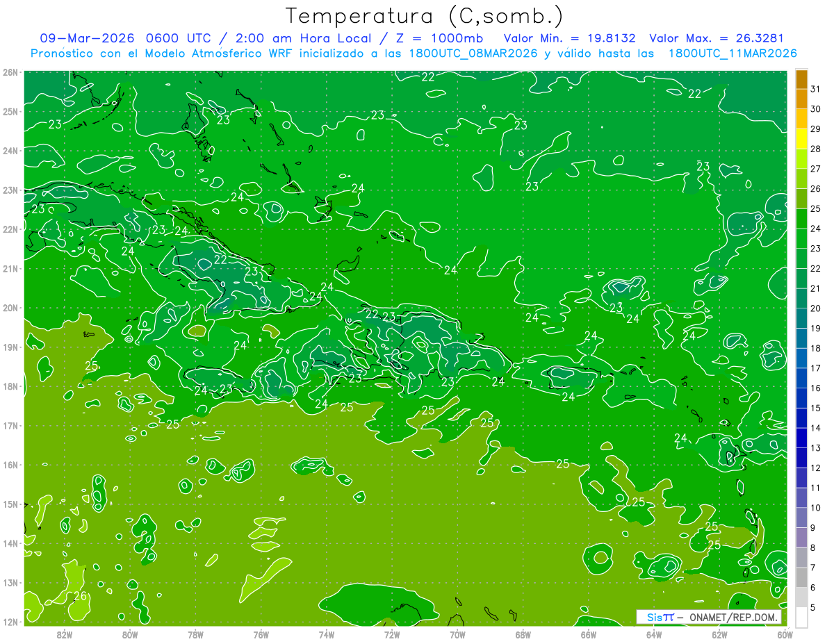The height and width of the screenshot is (644, 834).
Task: Click the legend value 8
Action: pyautogui.click(x=813, y=547)
